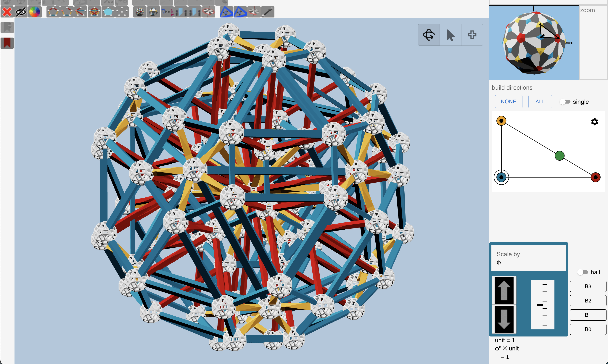The width and height of the screenshot is (608, 364).
Task: Toggle the half length switch
Action: click(583, 272)
